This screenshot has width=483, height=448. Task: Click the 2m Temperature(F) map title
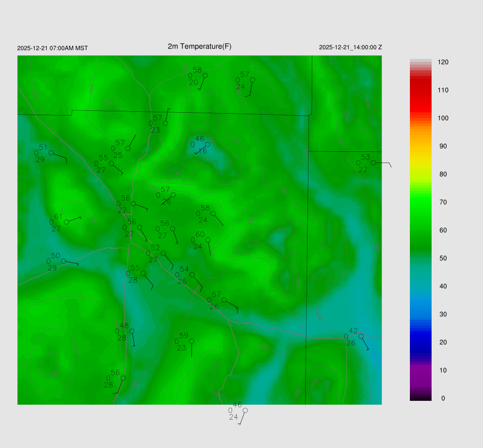200,46
